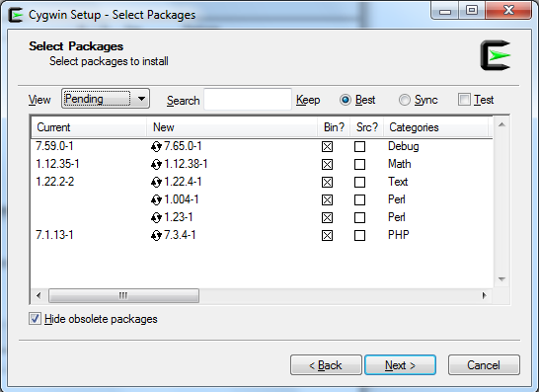Toggle Bin checkbox for 1.004-1 Perl row
The height and width of the screenshot is (392, 539).
(327, 199)
